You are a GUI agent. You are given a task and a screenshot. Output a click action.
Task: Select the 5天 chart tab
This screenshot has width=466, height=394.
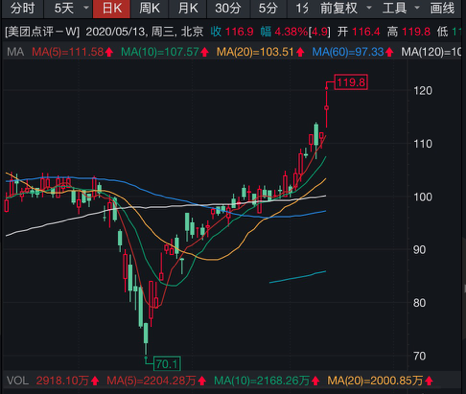pyautogui.click(x=64, y=8)
